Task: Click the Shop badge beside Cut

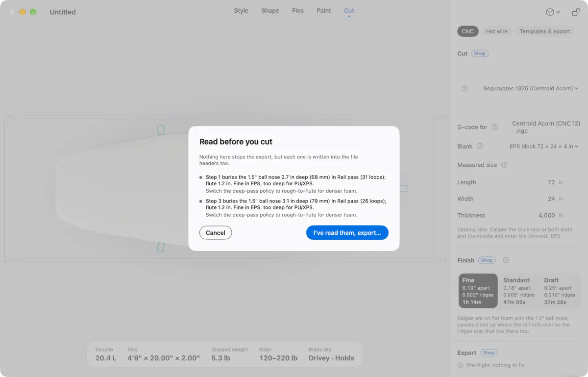Action: (480, 53)
